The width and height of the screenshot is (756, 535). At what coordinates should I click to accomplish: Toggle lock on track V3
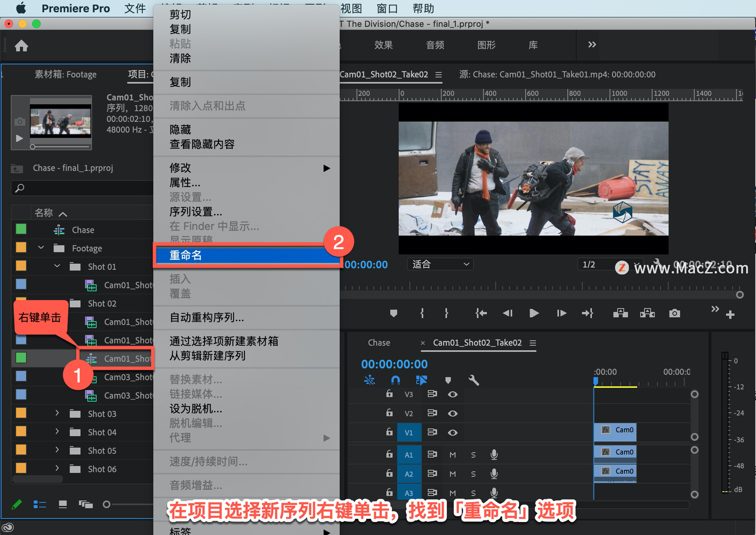389,394
